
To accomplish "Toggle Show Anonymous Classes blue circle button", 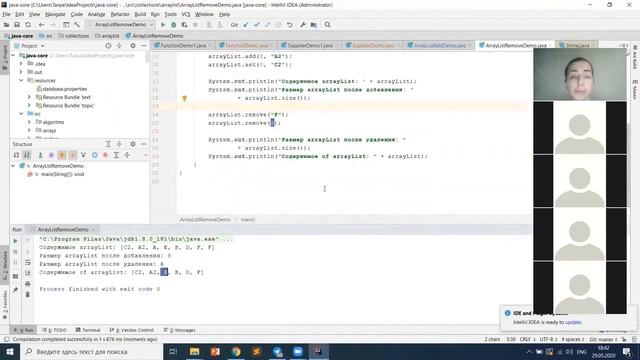I will point(94,155).
